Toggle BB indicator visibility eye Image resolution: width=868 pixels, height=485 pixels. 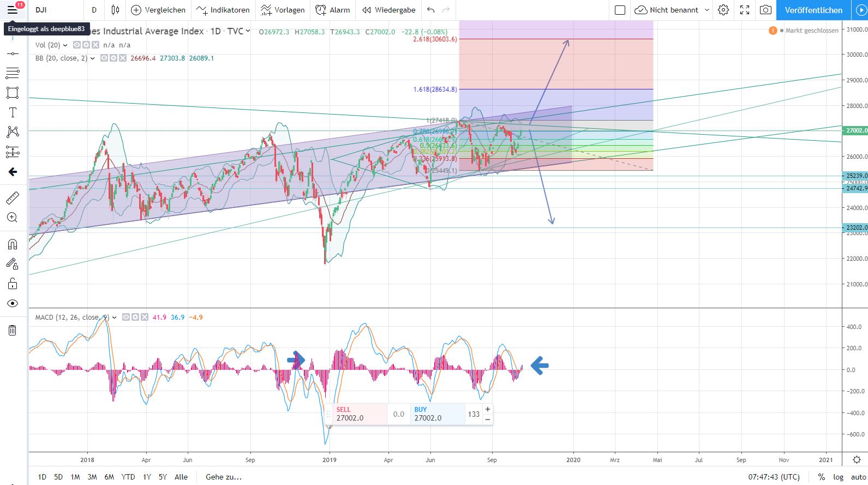(x=104, y=58)
